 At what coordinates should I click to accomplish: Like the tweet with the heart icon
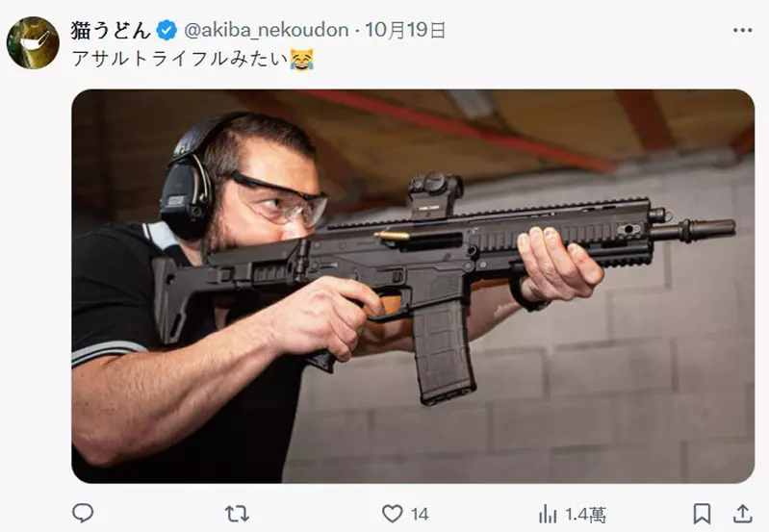pyautogui.click(x=393, y=514)
